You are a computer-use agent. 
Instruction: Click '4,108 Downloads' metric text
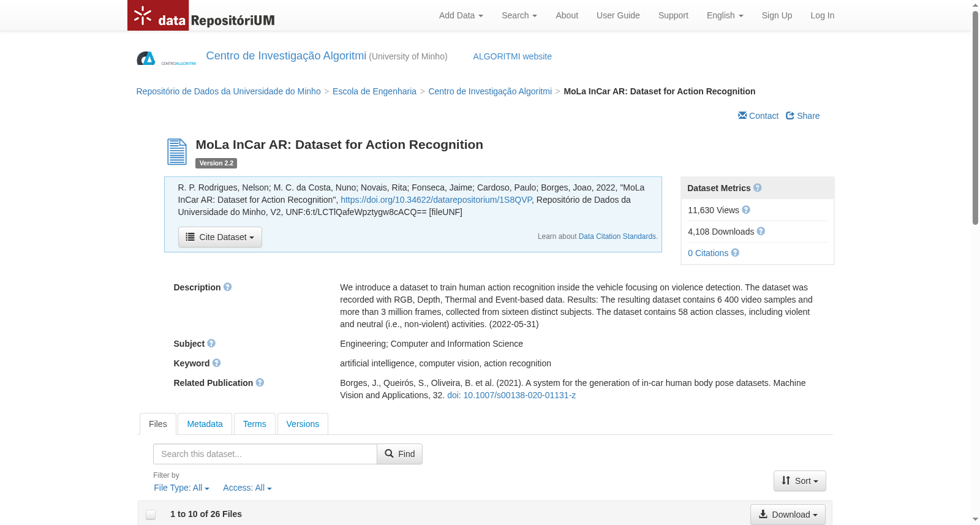coord(721,232)
